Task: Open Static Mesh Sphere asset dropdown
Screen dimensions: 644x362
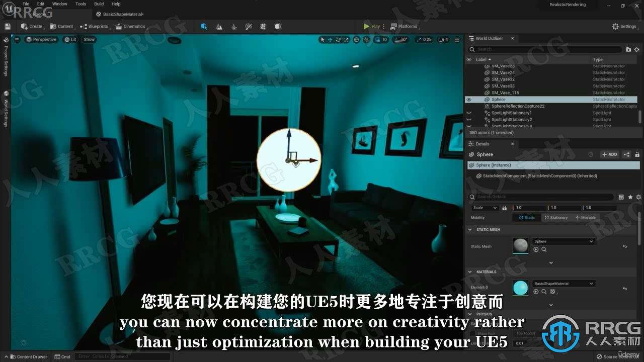Action: pyautogui.click(x=563, y=241)
